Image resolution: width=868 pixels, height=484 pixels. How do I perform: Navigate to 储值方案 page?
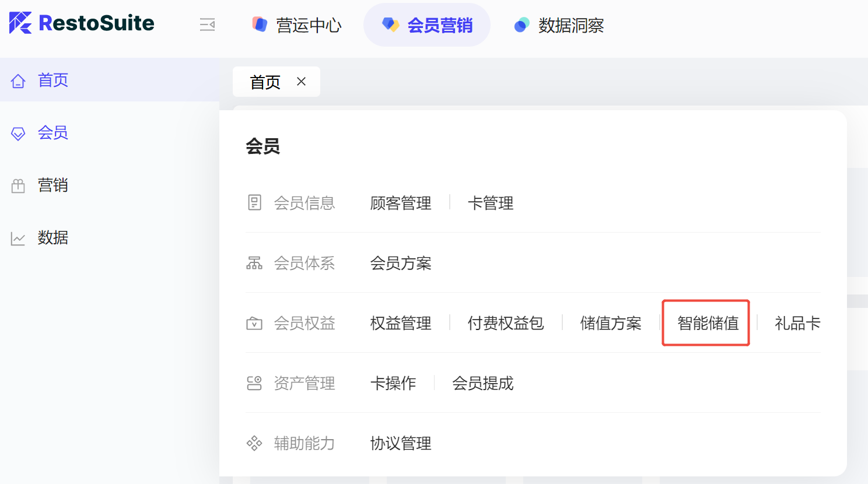(x=611, y=323)
